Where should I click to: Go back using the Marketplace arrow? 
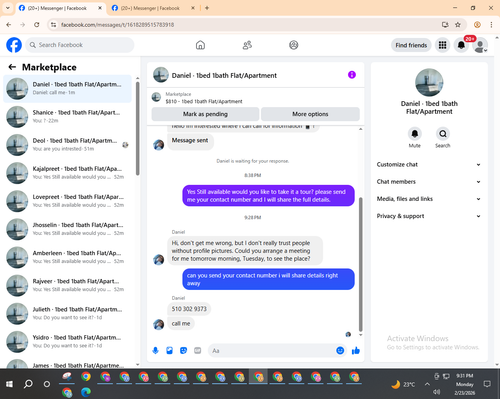point(12,67)
